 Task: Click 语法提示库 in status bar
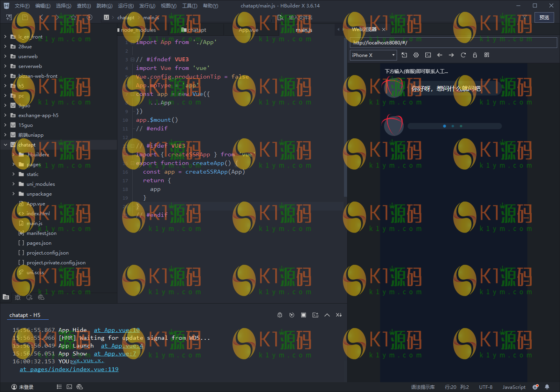[423, 387]
